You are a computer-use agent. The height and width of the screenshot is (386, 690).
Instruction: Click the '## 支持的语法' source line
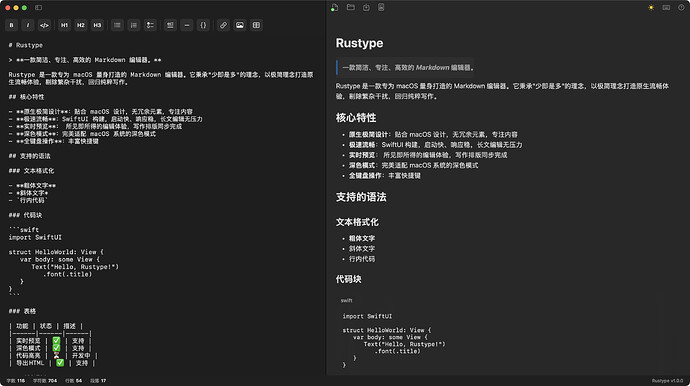point(29,156)
